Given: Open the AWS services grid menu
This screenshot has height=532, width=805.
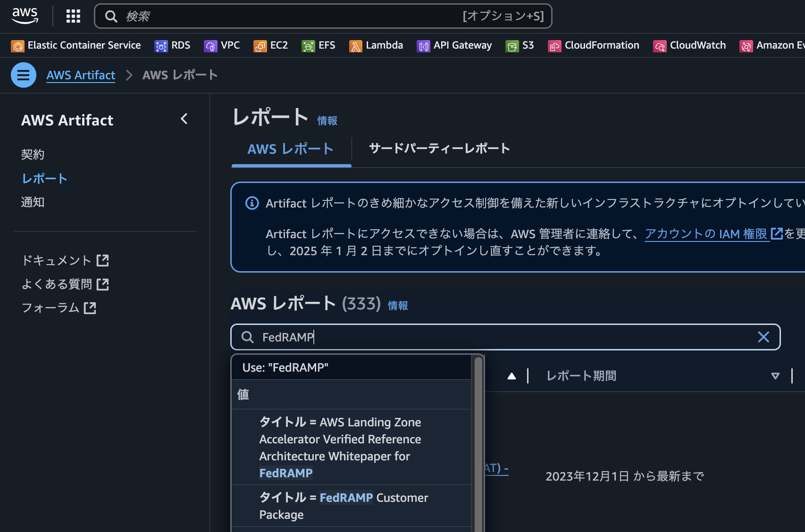Looking at the screenshot, I should tap(73, 16).
